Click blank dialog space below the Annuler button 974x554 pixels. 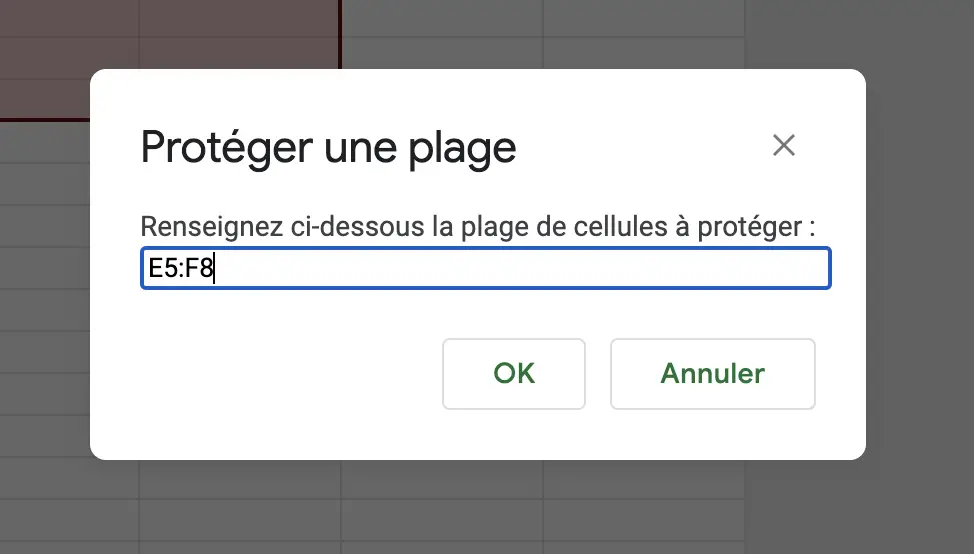tap(712, 435)
